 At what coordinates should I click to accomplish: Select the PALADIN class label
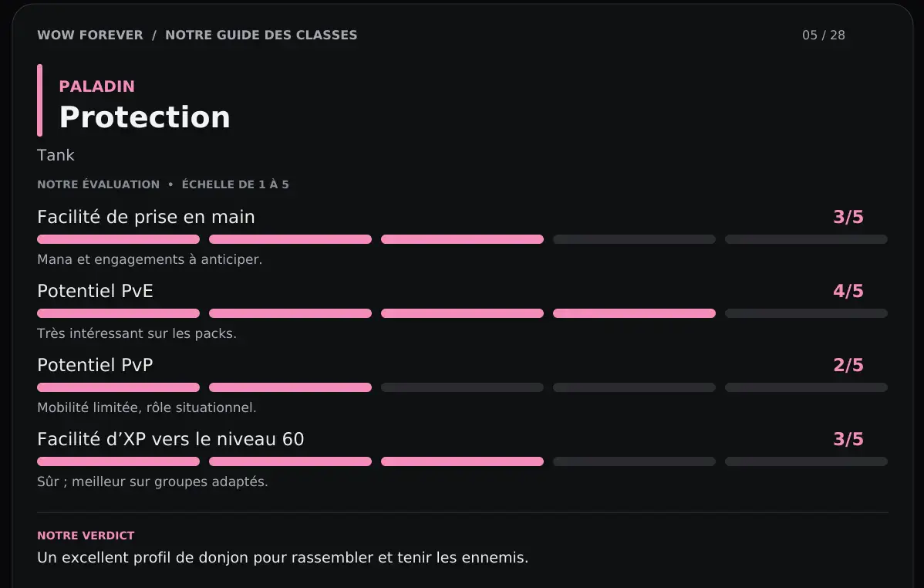tap(96, 86)
